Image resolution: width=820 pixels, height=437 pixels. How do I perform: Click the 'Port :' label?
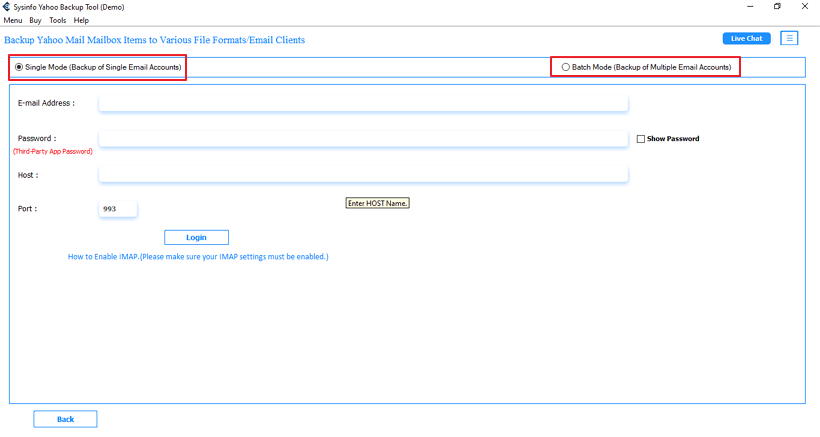pos(27,209)
